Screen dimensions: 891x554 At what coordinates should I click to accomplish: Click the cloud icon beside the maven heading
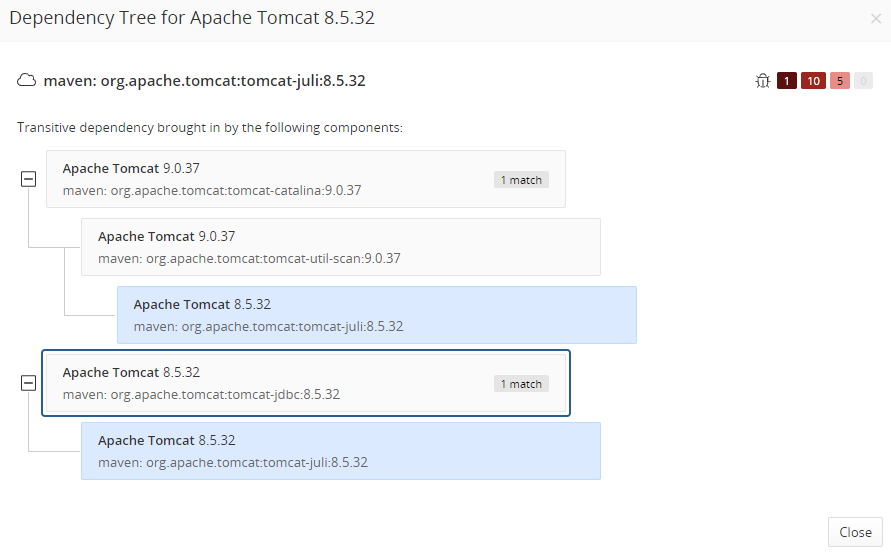click(x=26, y=80)
